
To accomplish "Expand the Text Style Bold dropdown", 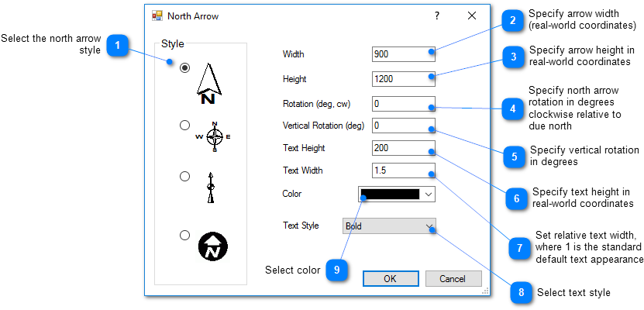I will pyautogui.click(x=429, y=226).
